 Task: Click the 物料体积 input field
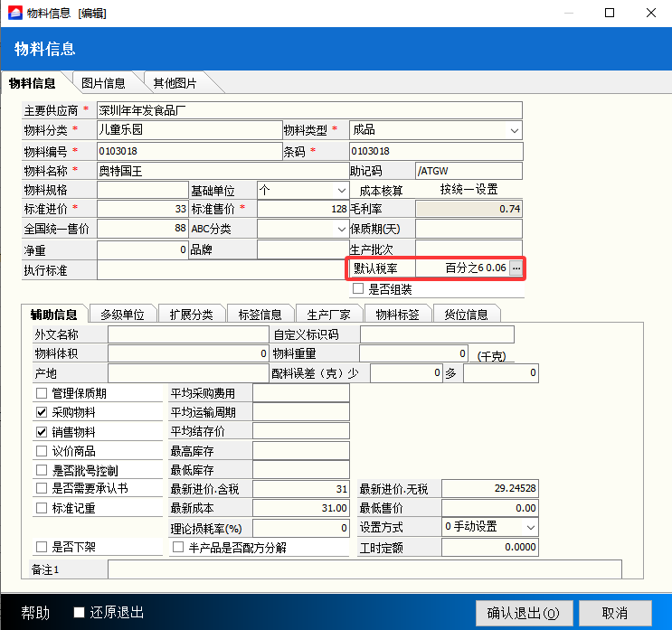pos(188,353)
